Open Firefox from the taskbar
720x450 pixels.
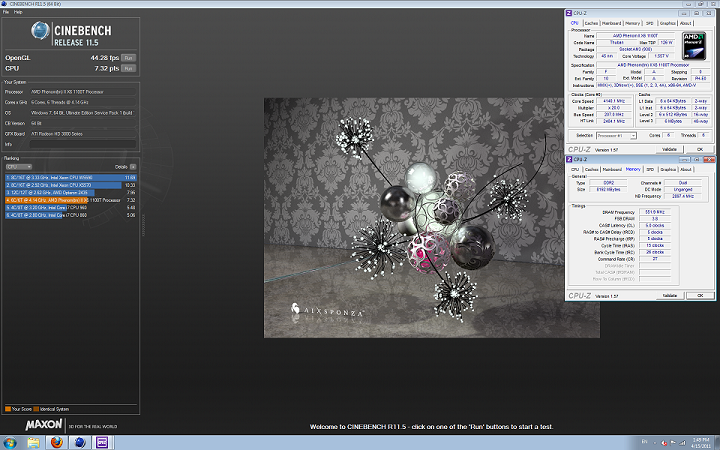[56, 443]
